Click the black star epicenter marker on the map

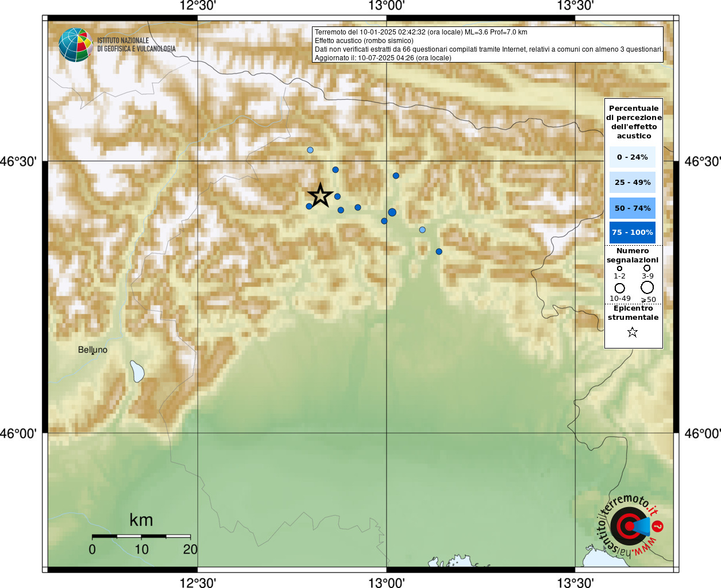tap(320, 195)
